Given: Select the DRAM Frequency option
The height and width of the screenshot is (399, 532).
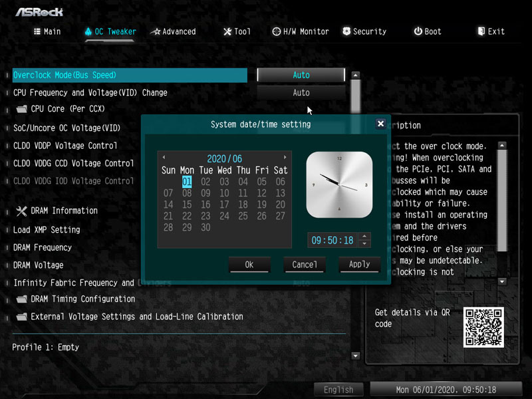Looking at the screenshot, I should [43, 247].
